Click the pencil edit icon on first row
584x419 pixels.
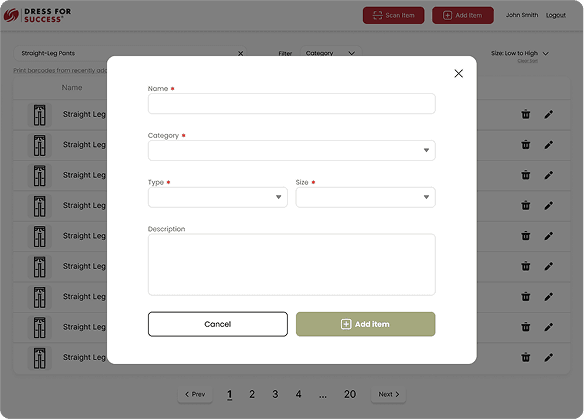[x=548, y=114]
